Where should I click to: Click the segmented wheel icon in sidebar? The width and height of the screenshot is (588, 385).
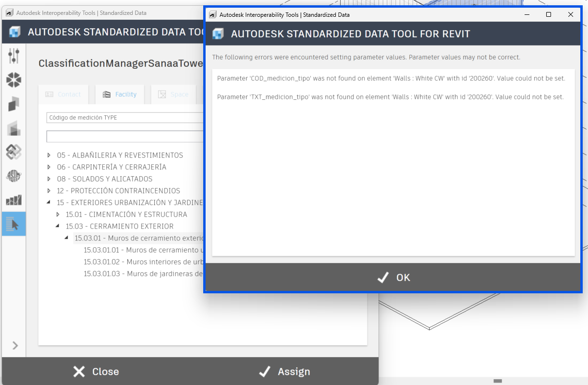point(13,80)
